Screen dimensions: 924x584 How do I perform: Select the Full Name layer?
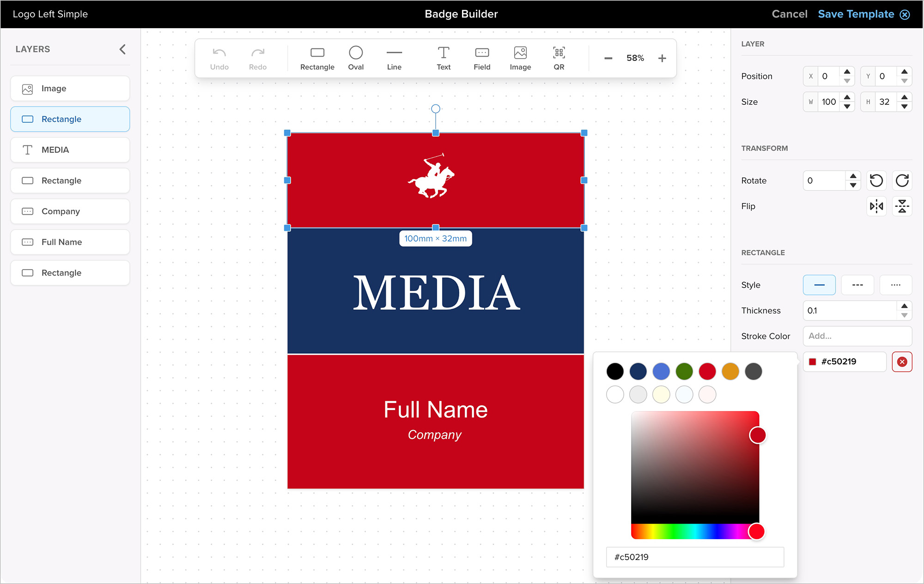tap(70, 242)
